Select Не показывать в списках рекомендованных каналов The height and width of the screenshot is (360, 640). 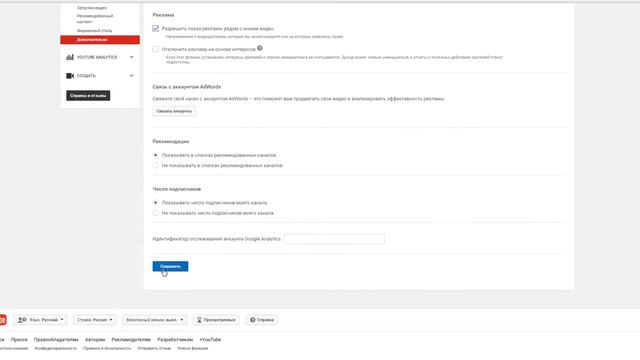click(x=156, y=165)
